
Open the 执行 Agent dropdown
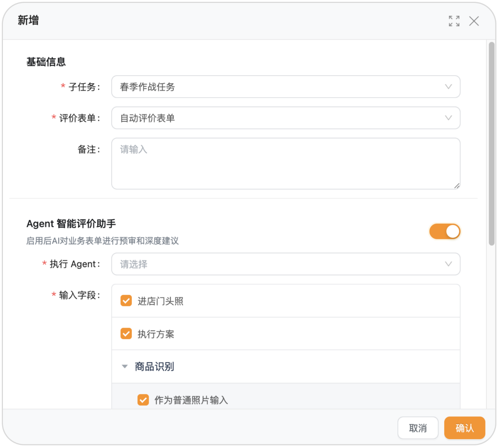point(285,264)
